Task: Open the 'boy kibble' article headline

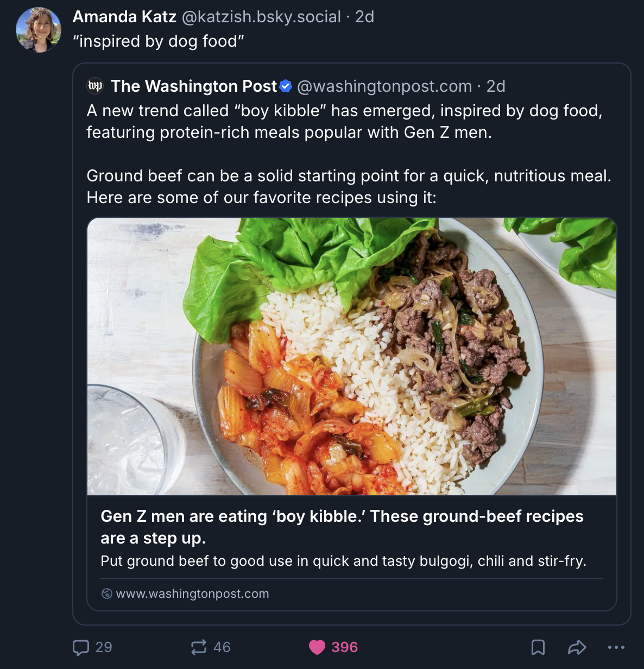Action: pyautogui.click(x=342, y=527)
